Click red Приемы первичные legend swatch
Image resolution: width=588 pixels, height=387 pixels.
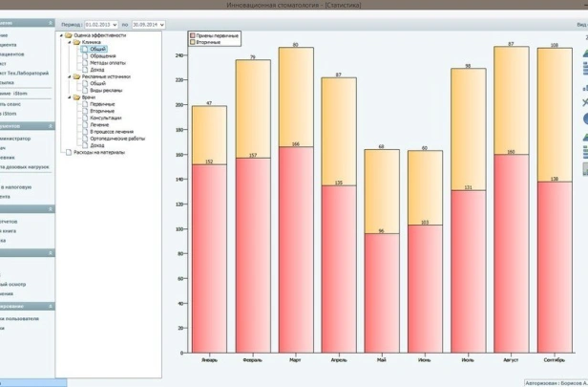(x=194, y=35)
